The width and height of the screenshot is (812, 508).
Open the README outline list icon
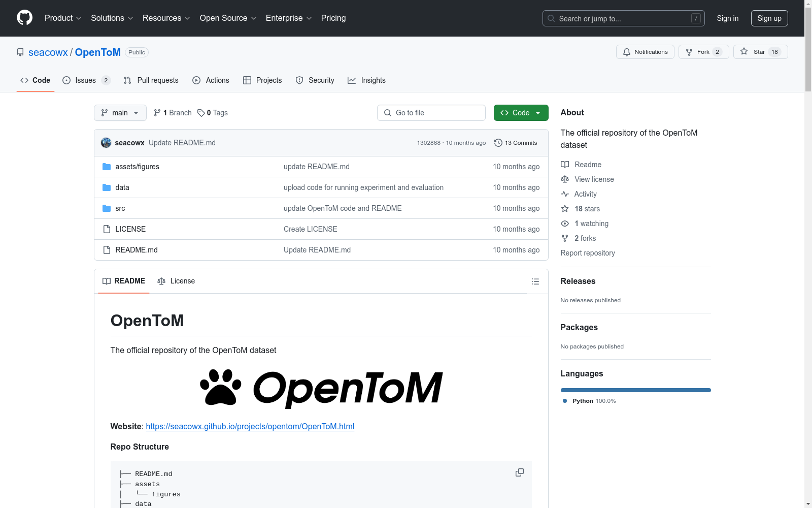[x=535, y=281]
